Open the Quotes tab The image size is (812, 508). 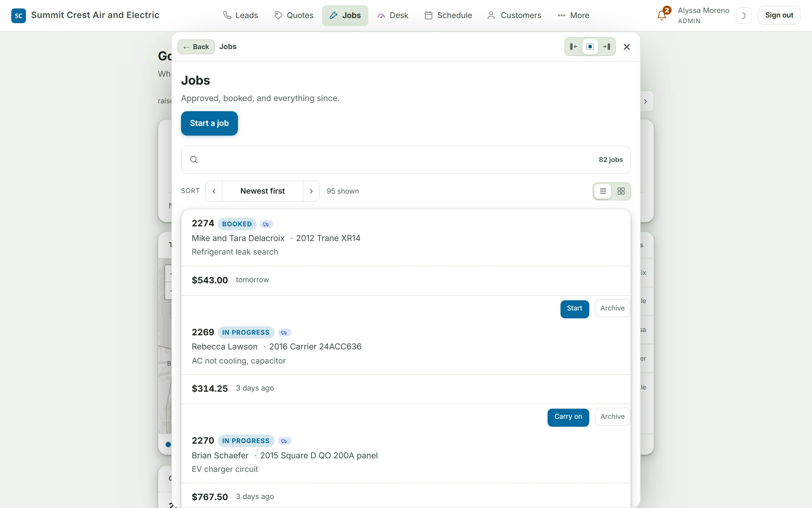coord(294,16)
